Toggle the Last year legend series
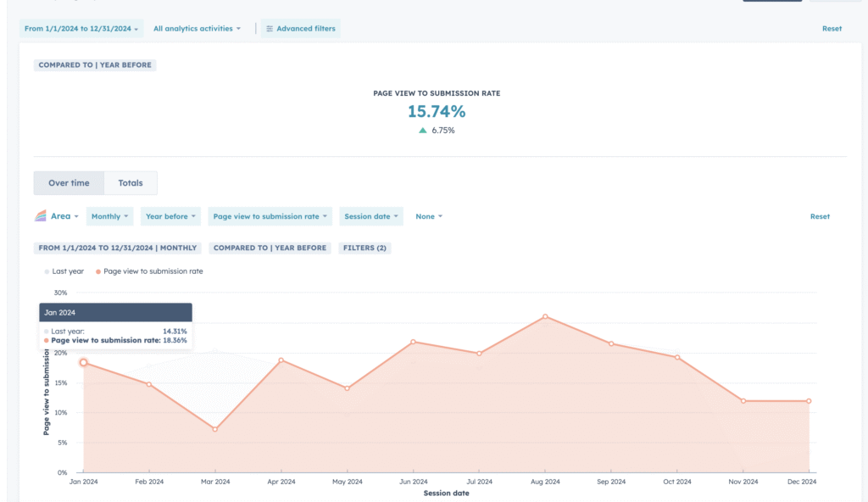 pyautogui.click(x=67, y=271)
